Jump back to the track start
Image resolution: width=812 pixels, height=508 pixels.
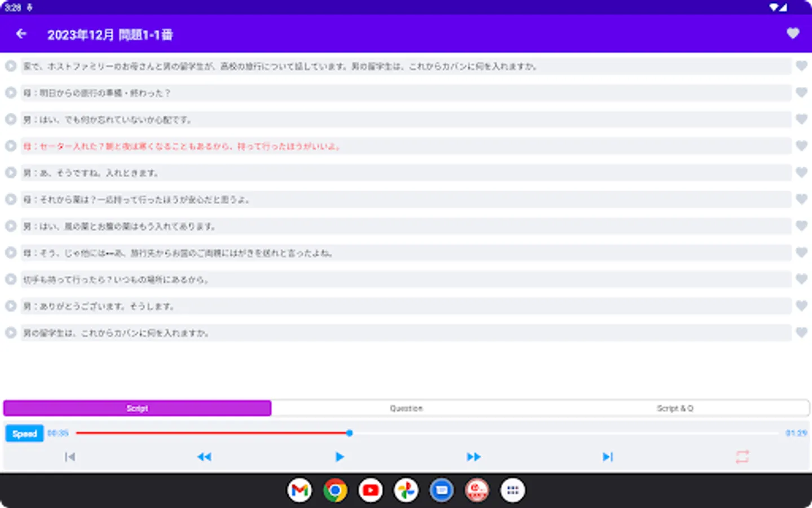tap(69, 457)
